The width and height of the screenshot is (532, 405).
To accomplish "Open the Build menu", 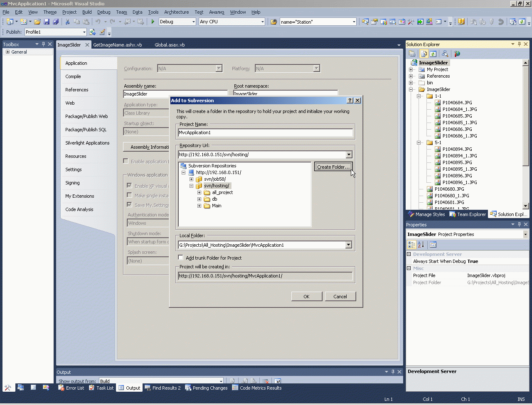I will click(87, 12).
